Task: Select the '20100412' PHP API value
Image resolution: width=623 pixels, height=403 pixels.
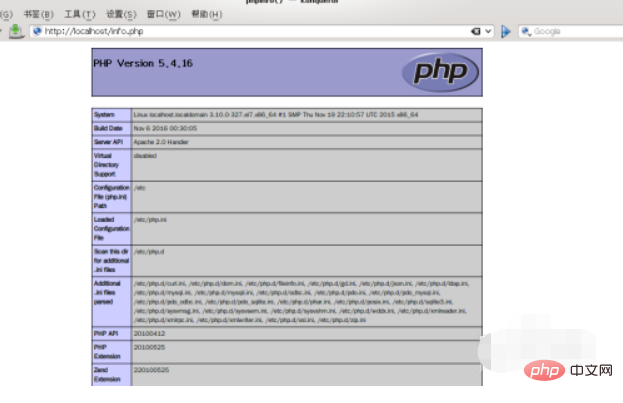Action: point(149,333)
